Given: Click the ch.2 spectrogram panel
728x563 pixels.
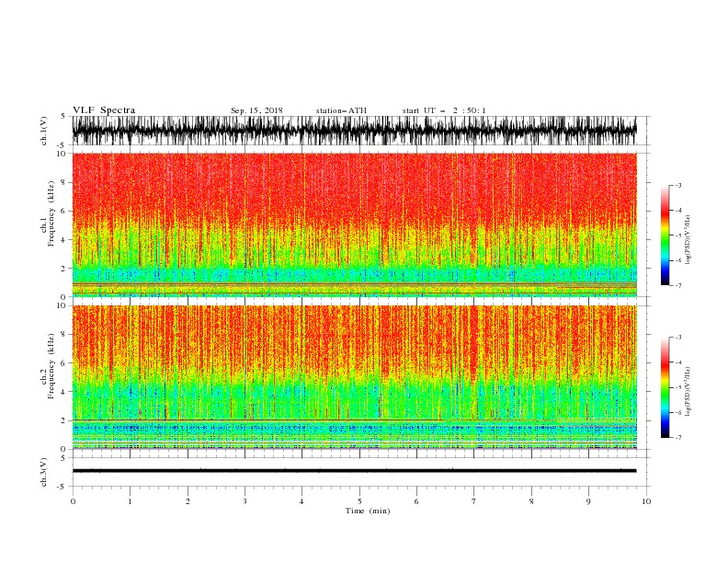Looking at the screenshot, I should coord(354,377).
